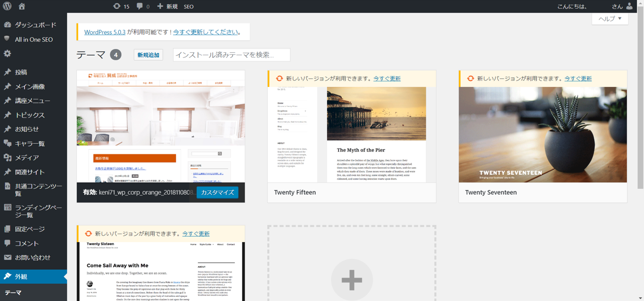Click the WordPress 5.0.3 link

[x=105, y=32]
